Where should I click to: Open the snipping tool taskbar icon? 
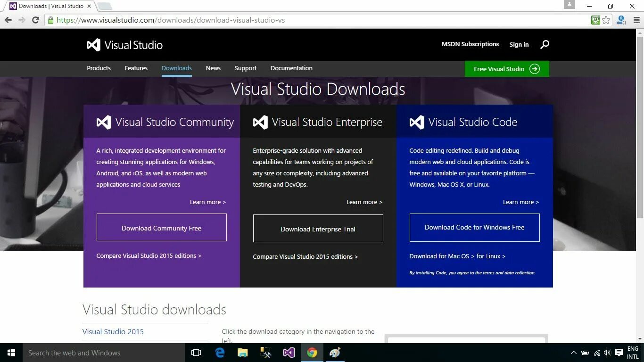(266, 353)
